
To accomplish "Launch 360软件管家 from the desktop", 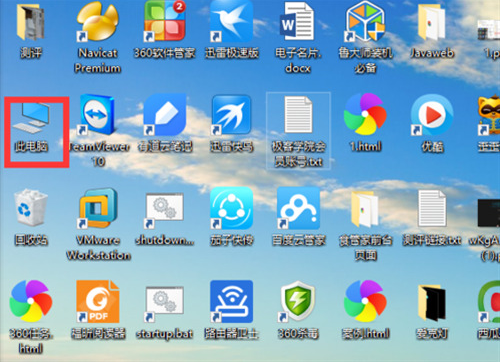I will click(x=165, y=22).
